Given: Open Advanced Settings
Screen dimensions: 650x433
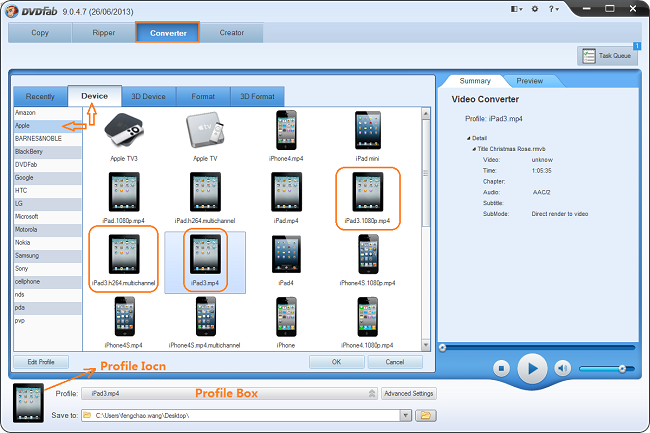Looking at the screenshot, I should click(x=409, y=393).
